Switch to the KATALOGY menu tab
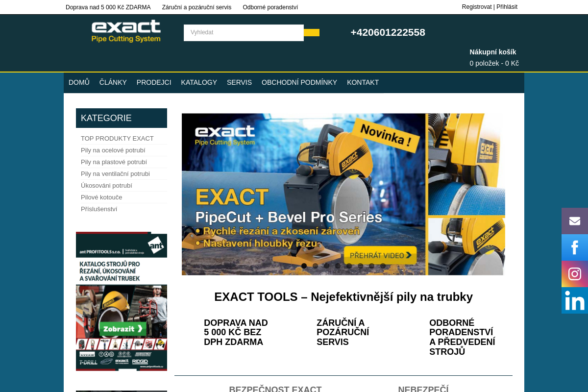Screen dimensions: 588x392 [199, 82]
